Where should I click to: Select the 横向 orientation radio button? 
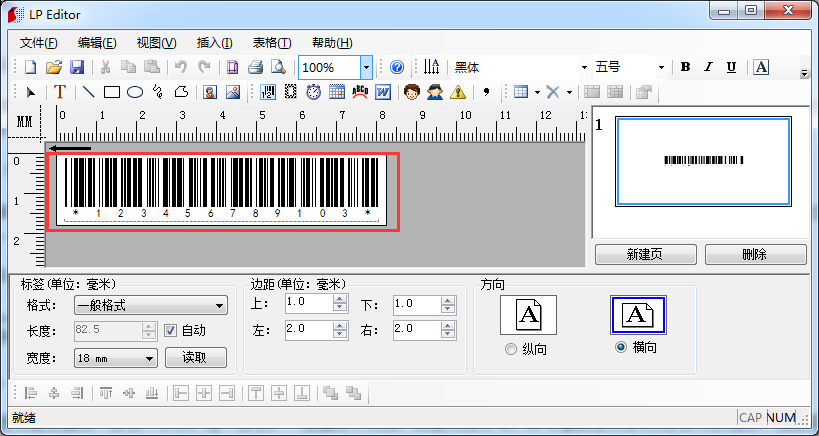(x=620, y=347)
